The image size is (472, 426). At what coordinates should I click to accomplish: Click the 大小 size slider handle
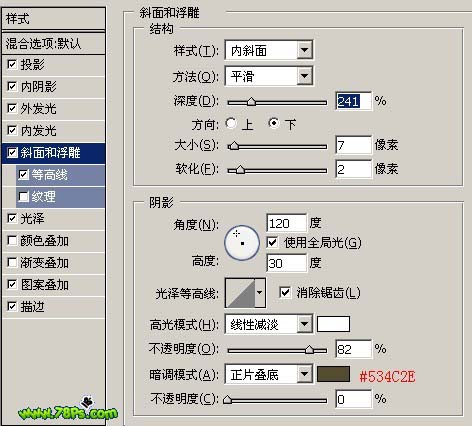[234, 146]
